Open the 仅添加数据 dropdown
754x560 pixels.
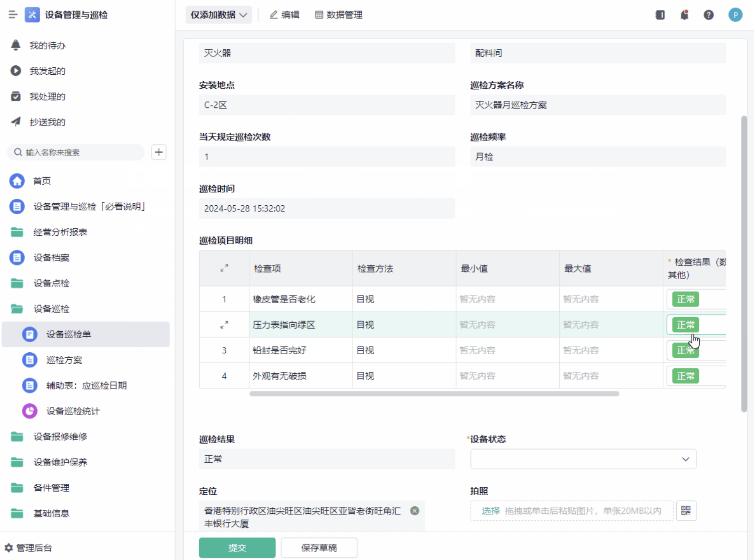218,15
